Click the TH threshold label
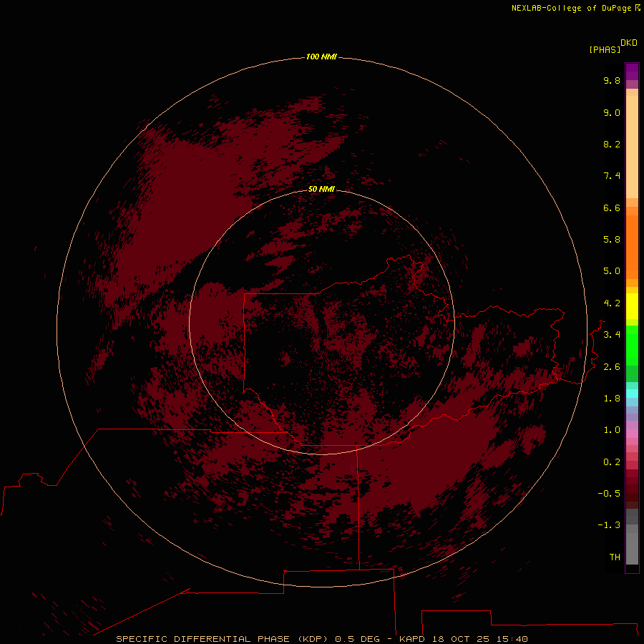The width and height of the screenshot is (644, 644). click(x=615, y=557)
